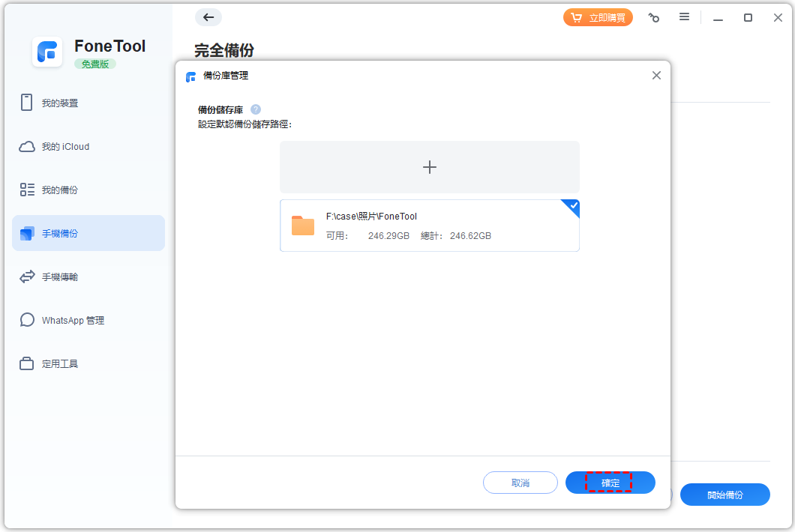Click the help question mark icon
Image resolution: width=795 pixels, height=532 pixels.
256,109
